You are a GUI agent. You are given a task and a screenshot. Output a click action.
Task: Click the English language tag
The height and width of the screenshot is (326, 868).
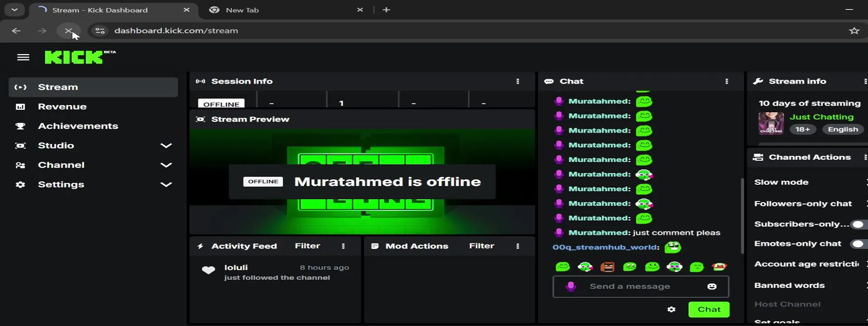pos(843,129)
